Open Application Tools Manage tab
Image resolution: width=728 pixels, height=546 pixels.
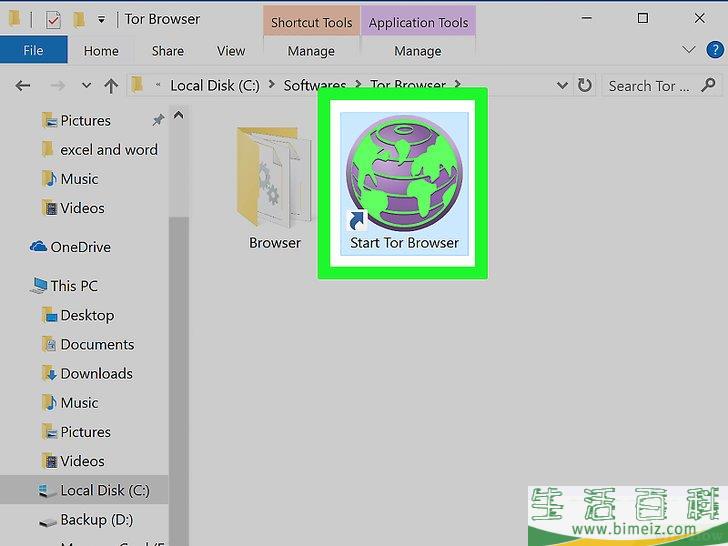coord(418,51)
